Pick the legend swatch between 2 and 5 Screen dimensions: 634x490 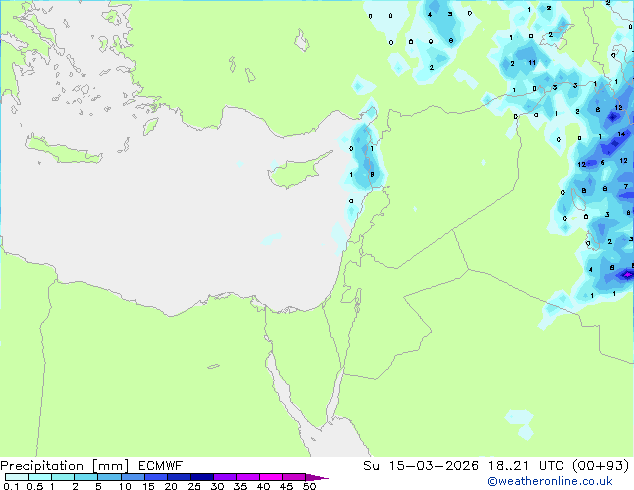pyautogui.click(x=86, y=477)
